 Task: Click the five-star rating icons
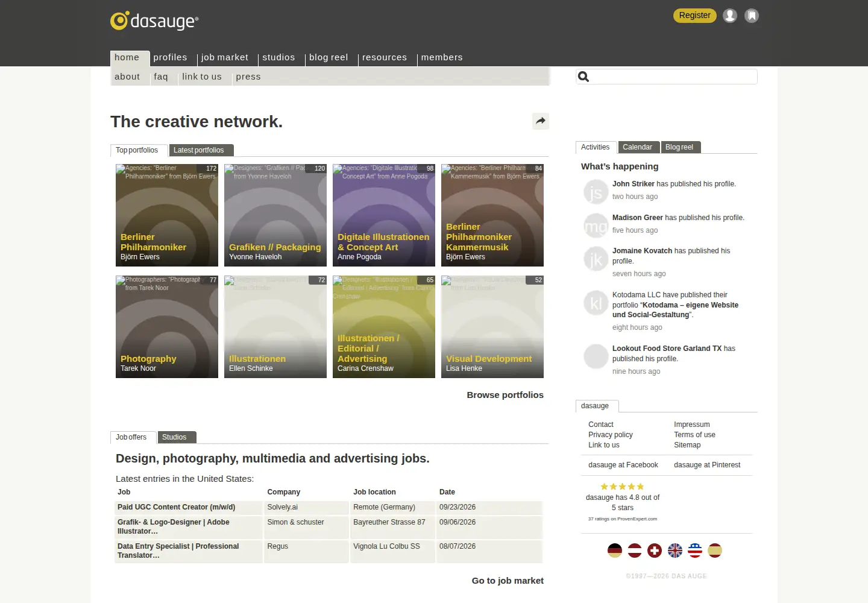coord(623,487)
